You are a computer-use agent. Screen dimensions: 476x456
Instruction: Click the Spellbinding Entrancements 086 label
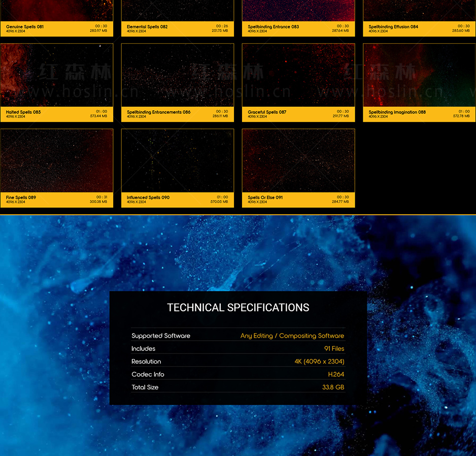point(159,112)
